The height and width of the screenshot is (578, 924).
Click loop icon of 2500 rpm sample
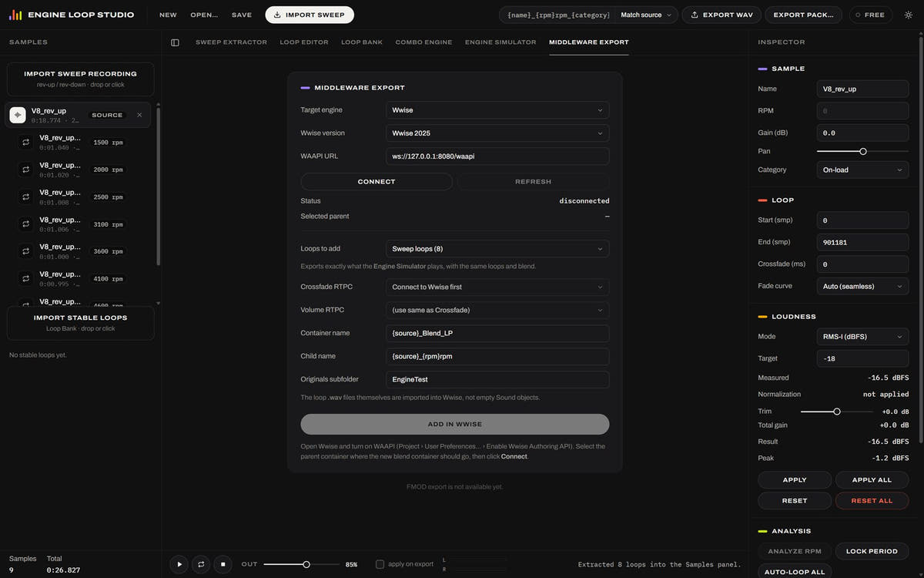click(25, 197)
